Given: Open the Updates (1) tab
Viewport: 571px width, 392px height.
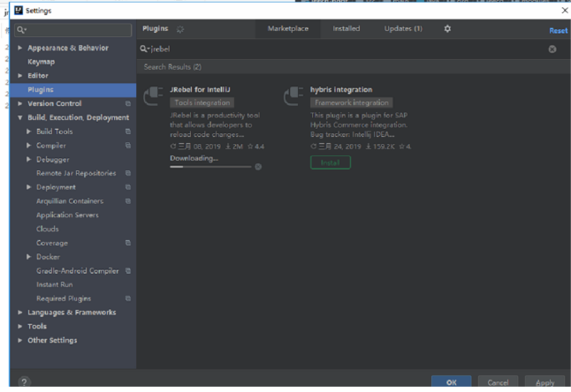Looking at the screenshot, I should [403, 29].
